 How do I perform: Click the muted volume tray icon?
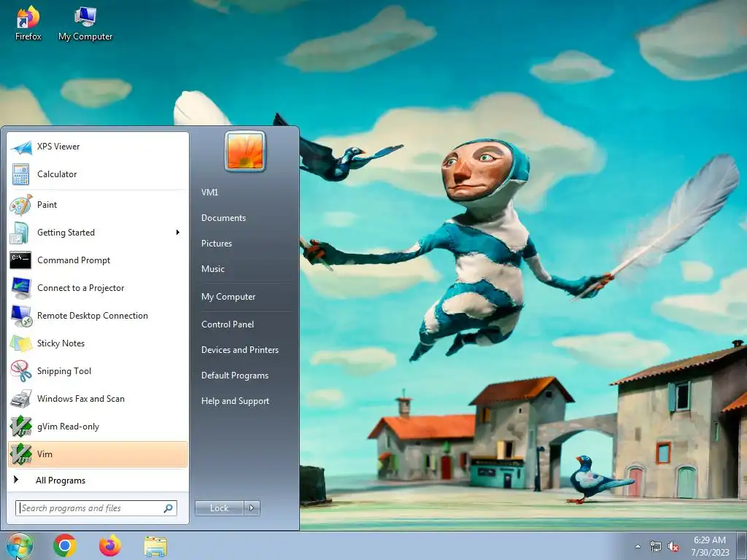[673, 547]
